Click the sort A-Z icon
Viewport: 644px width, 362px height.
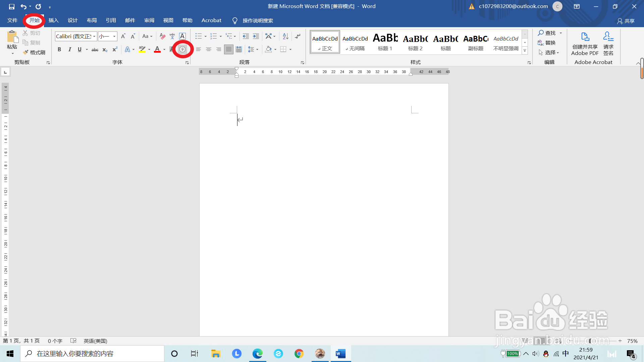[x=285, y=36]
